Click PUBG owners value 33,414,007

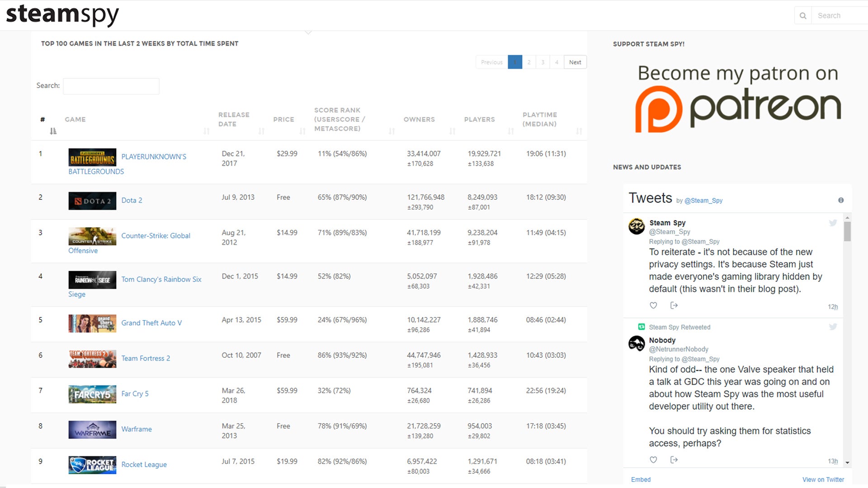424,154
